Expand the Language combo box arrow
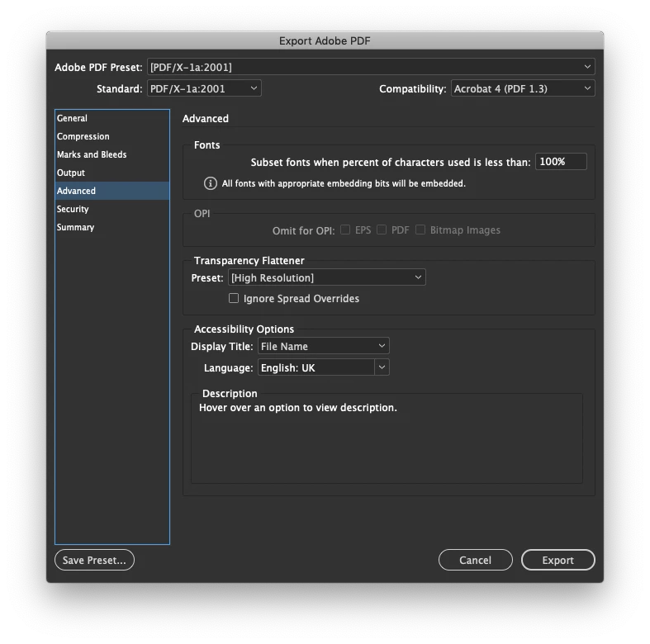The height and width of the screenshot is (644, 650). tap(382, 367)
